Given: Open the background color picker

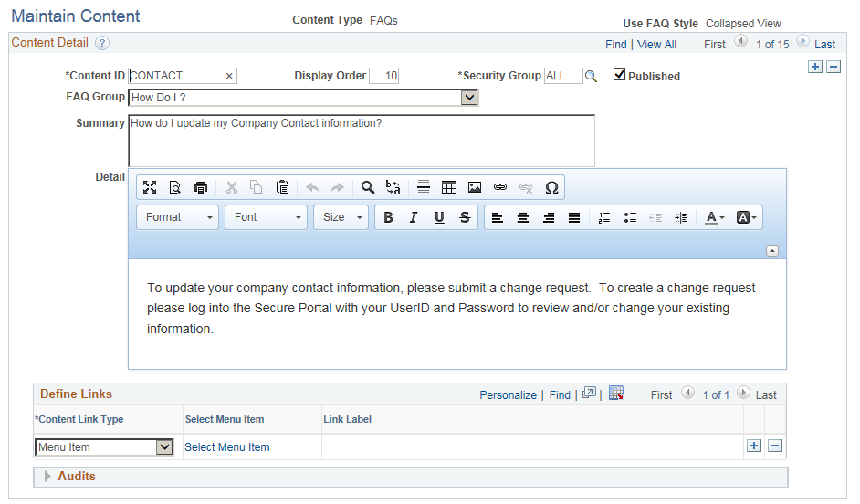Looking at the screenshot, I should point(746,217).
